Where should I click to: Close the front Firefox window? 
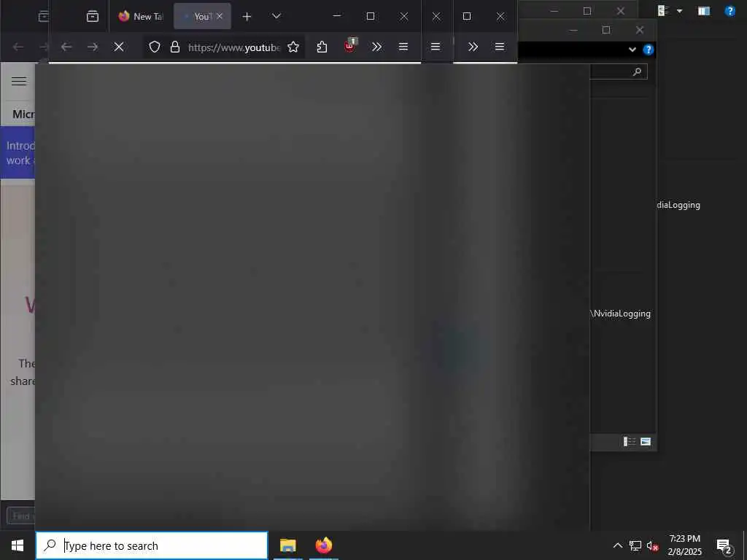(x=404, y=16)
